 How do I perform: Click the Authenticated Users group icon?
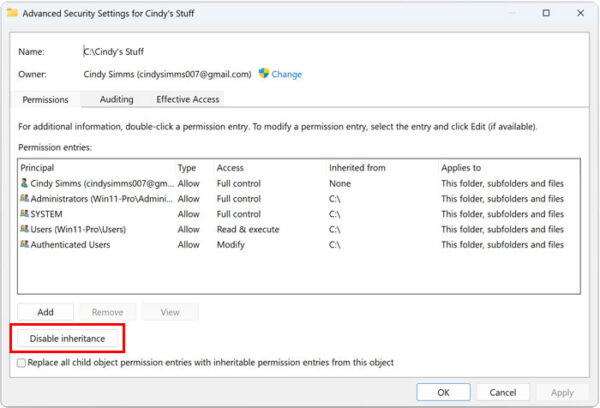coord(24,244)
